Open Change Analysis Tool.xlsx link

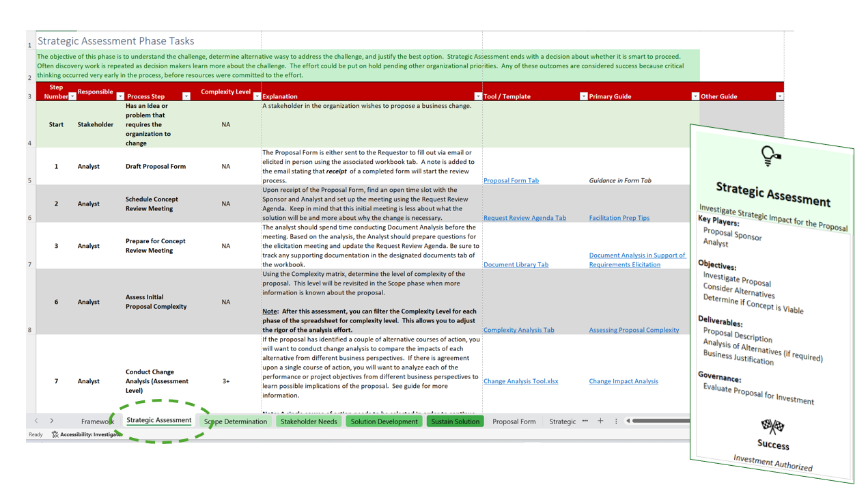coord(520,381)
